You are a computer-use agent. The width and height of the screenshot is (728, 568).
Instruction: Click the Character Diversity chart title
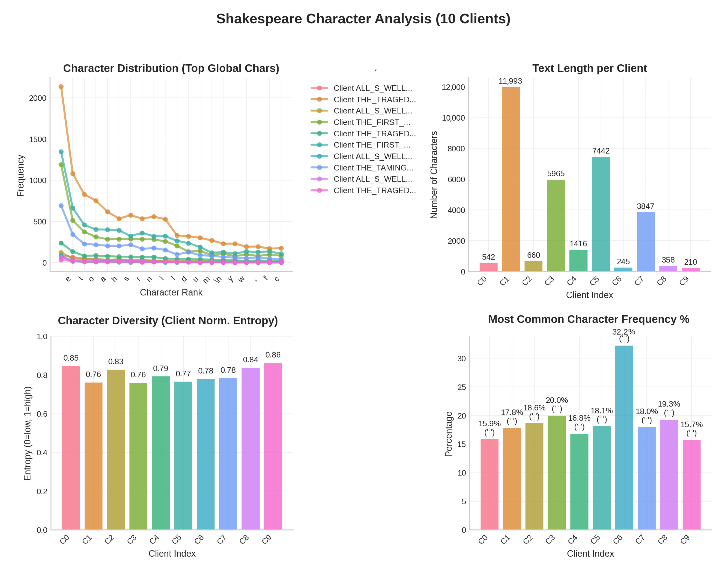click(168, 320)
